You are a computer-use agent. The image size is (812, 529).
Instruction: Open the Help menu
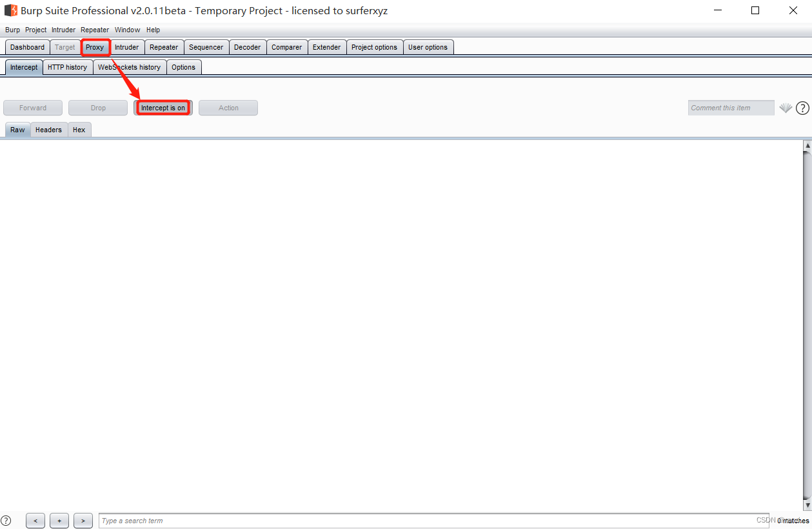coord(153,30)
